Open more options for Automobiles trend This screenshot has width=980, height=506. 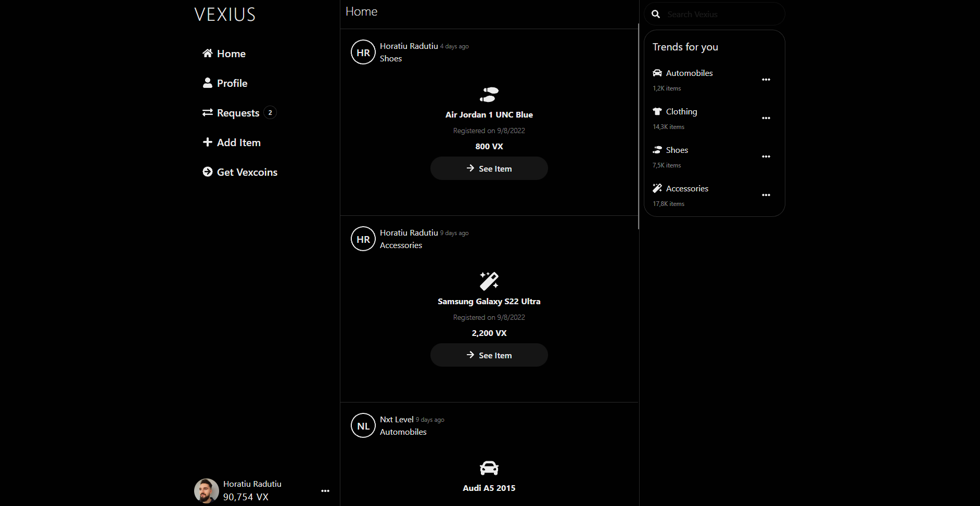coord(766,80)
